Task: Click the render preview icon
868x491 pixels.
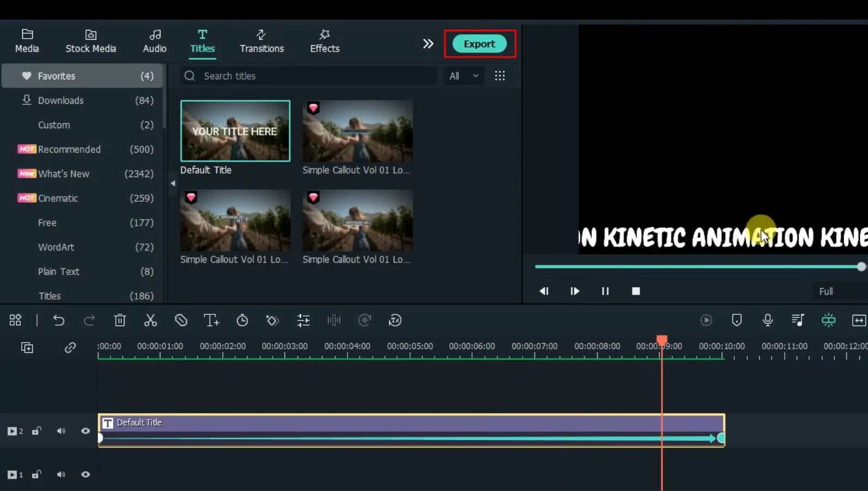Action: (x=706, y=320)
